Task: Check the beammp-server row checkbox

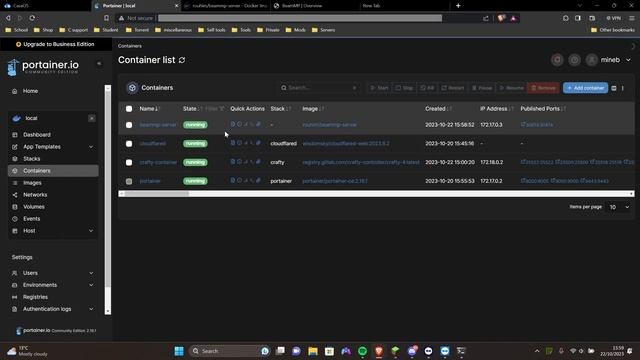Action: pos(129,125)
